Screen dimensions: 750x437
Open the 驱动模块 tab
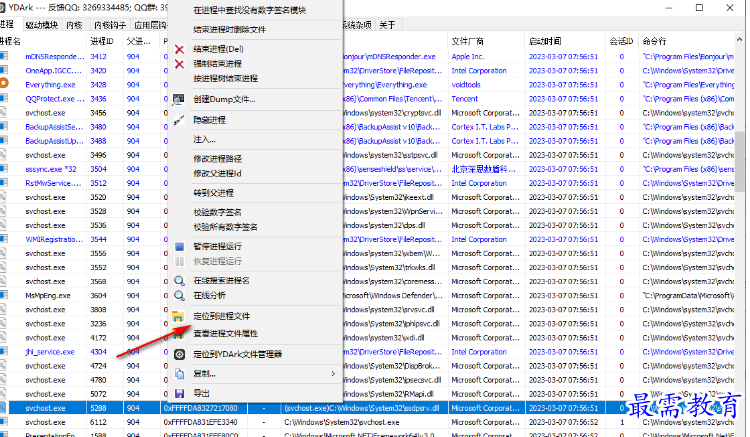[42, 25]
